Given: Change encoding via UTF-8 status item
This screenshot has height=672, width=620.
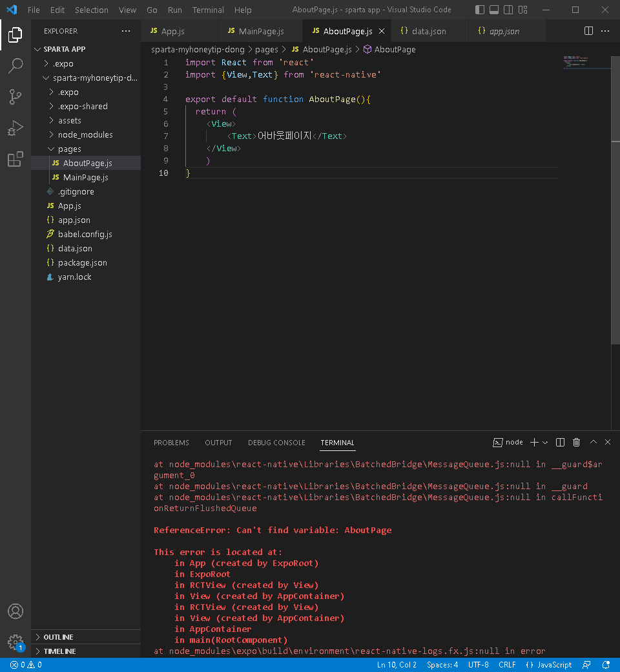Looking at the screenshot, I should pyautogui.click(x=478, y=665).
